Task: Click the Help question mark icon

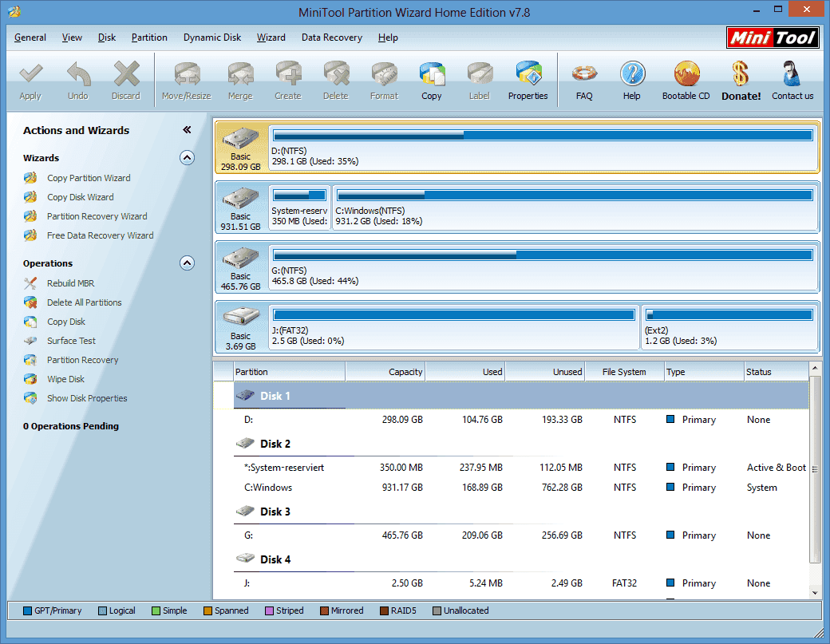Action: 632,74
